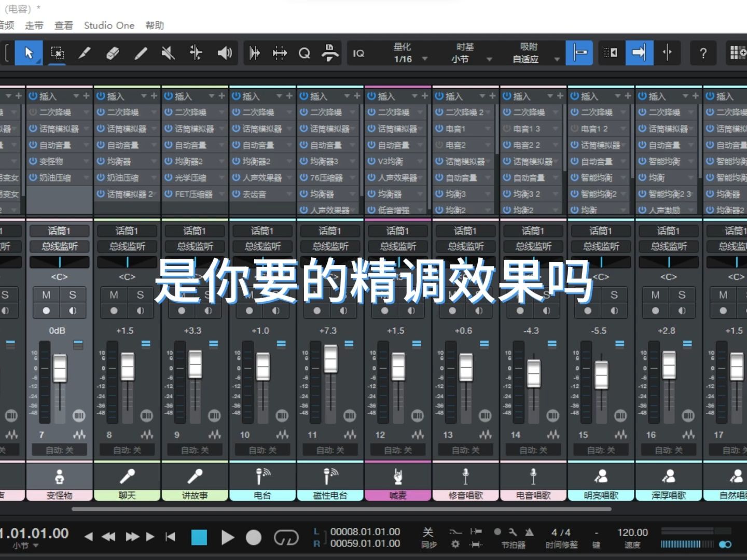Screen dimensions: 747x560
Task: Open the 走带 menu
Action: 34,25
